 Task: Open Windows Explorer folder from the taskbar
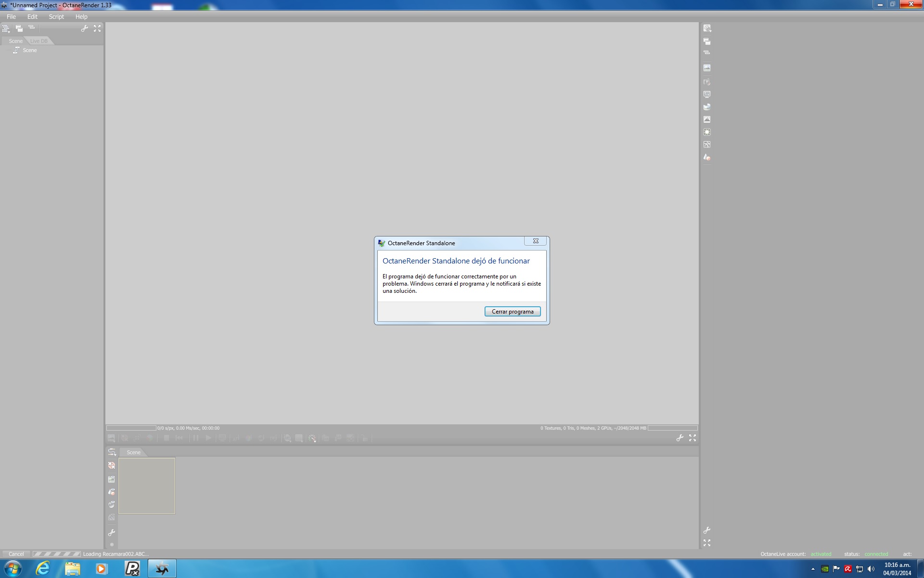coord(73,569)
